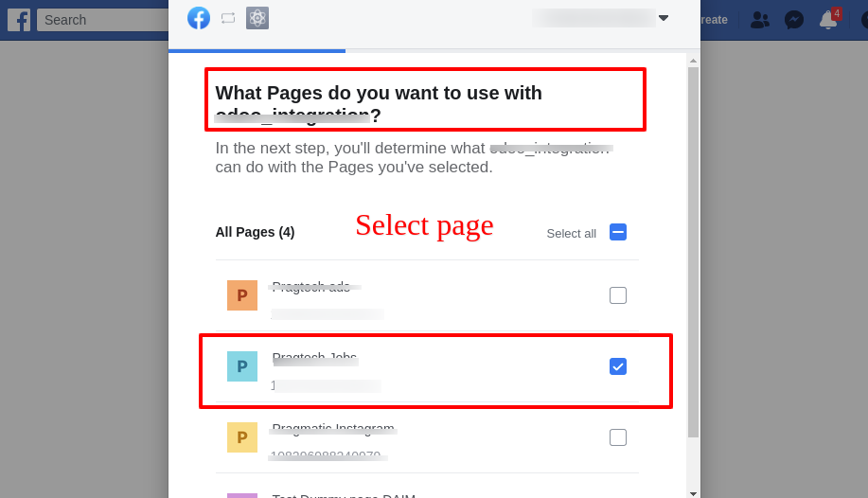Open the Messenger icon in top bar

[x=794, y=20]
